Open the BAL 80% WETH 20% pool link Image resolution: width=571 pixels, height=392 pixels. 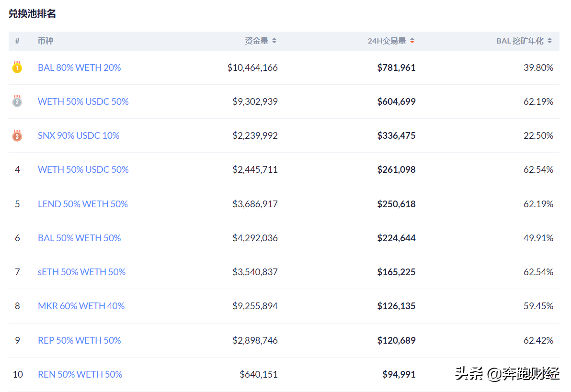[x=79, y=67]
